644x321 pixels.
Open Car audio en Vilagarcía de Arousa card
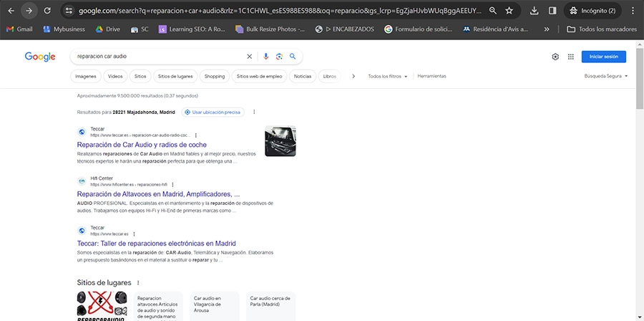215,306
